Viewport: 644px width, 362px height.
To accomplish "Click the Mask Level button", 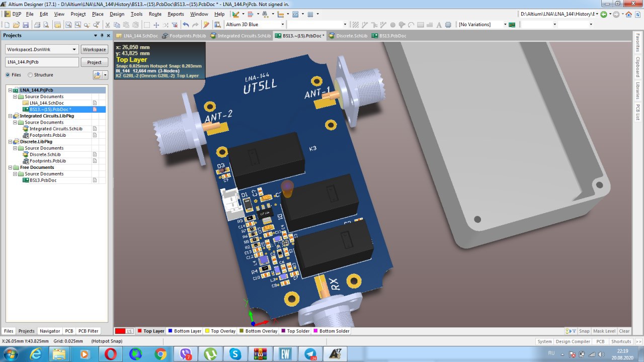I will pyautogui.click(x=604, y=331).
